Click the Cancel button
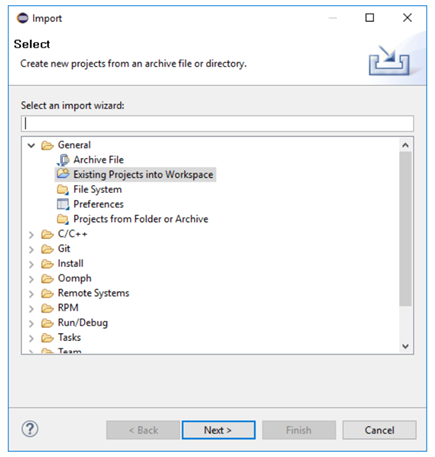 click(379, 430)
